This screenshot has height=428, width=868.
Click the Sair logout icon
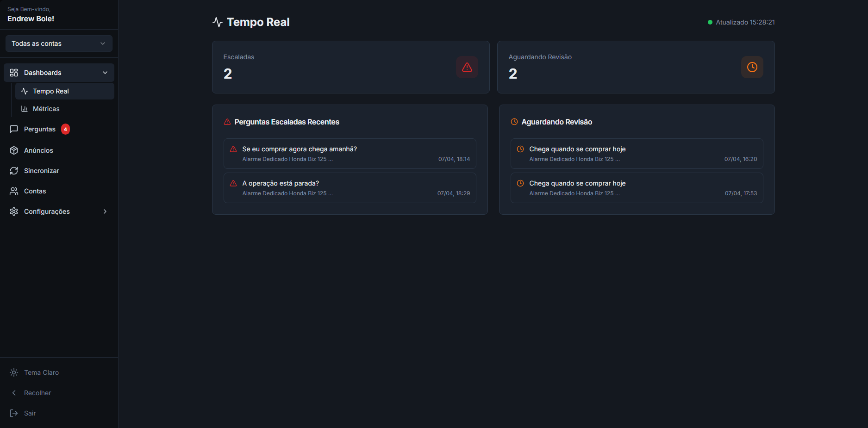pos(14,413)
